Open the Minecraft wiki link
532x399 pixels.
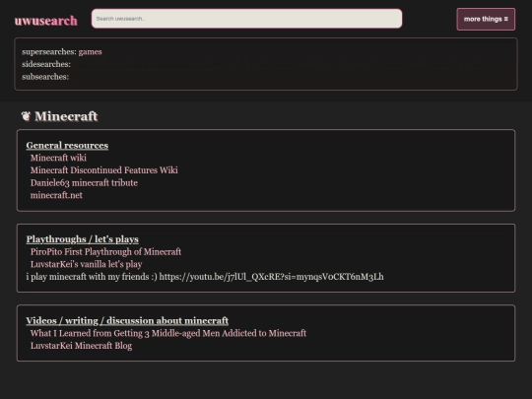click(58, 158)
